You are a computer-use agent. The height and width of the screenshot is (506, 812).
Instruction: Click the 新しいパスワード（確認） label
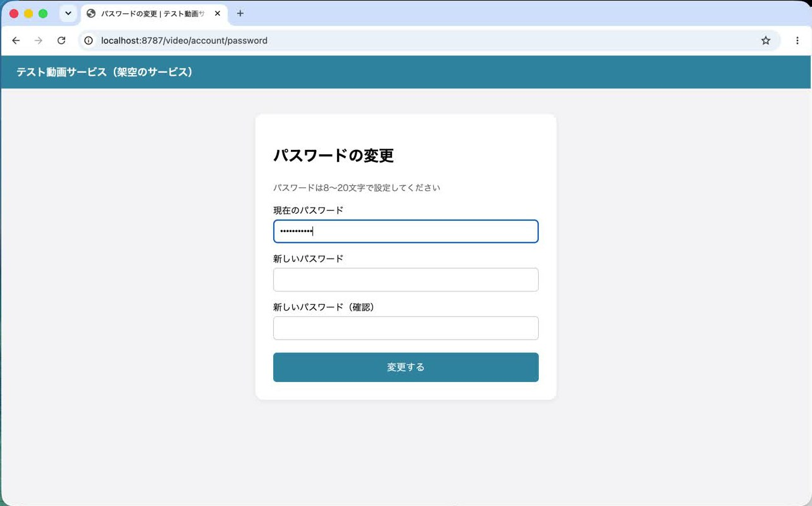pos(324,307)
